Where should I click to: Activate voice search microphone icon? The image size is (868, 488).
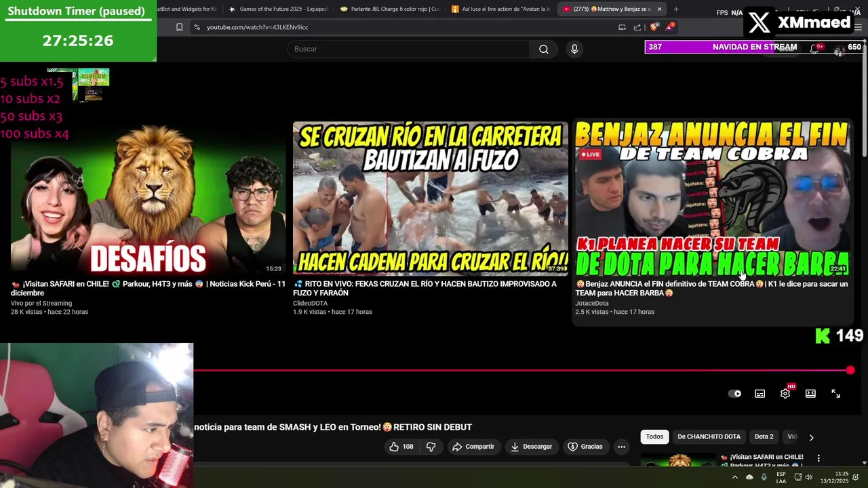coord(574,49)
